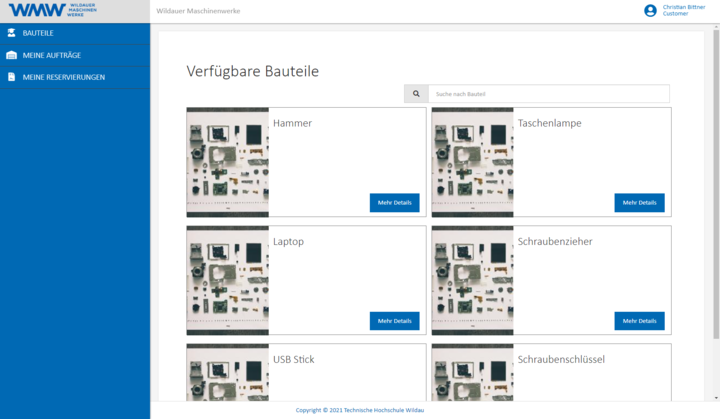Click the USB Stick title text
The height and width of the screenshot is (419, 720).
(x=294, y=359)
